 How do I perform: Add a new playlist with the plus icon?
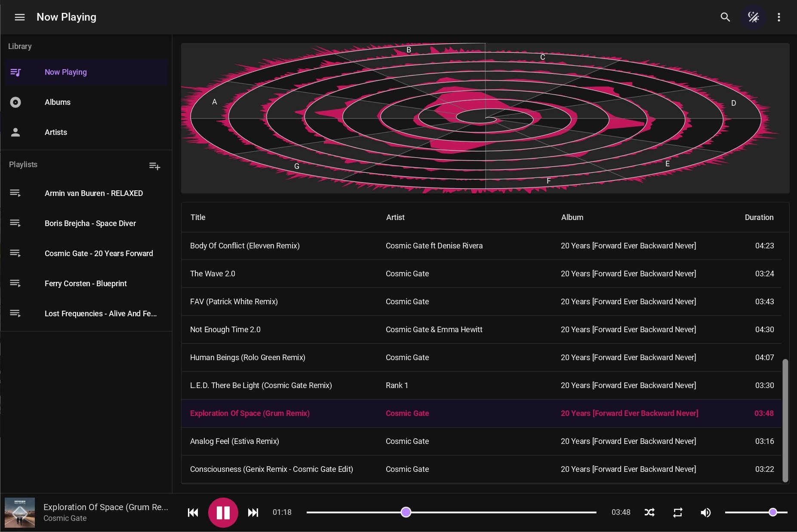(x=154, y=166)
